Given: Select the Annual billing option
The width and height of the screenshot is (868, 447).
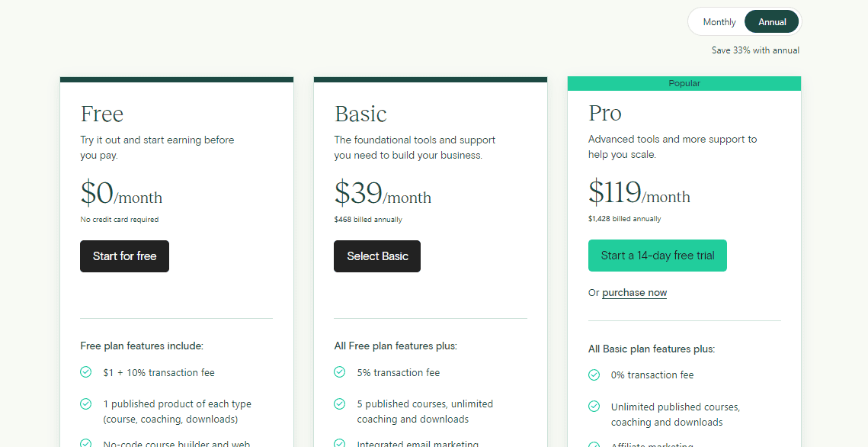Looking at the screenshot, I should pos(771,21).
